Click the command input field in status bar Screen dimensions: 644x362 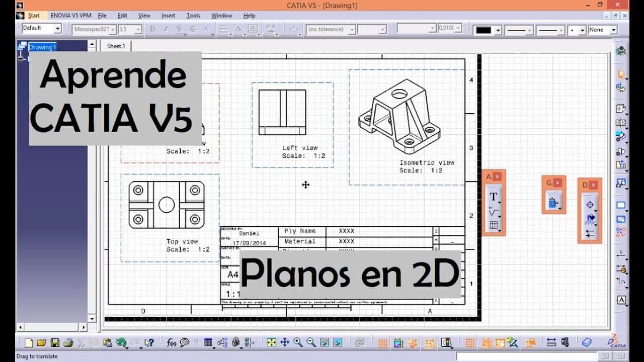527,356
